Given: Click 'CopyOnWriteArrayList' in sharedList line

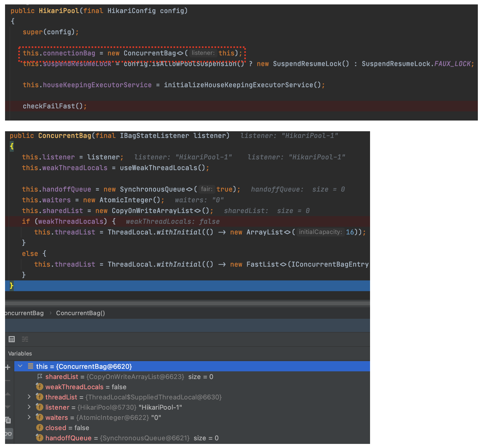Looking at the screenshot, I should point(152,211).
